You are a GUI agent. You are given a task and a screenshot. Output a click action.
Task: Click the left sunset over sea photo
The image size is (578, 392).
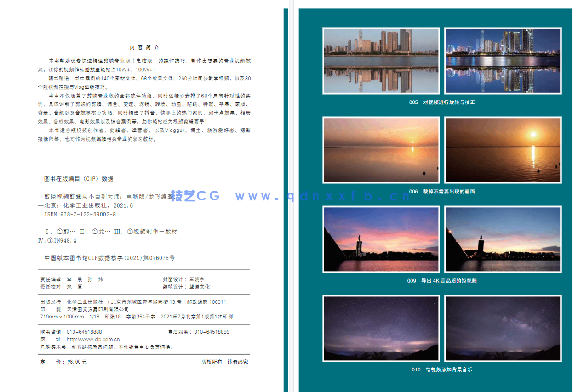click(381, 149)
